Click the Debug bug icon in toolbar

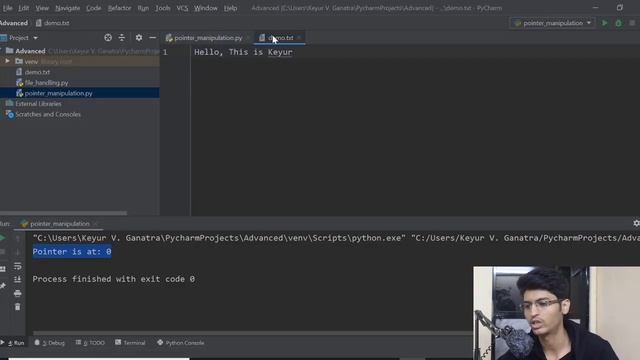coord(618,23)
